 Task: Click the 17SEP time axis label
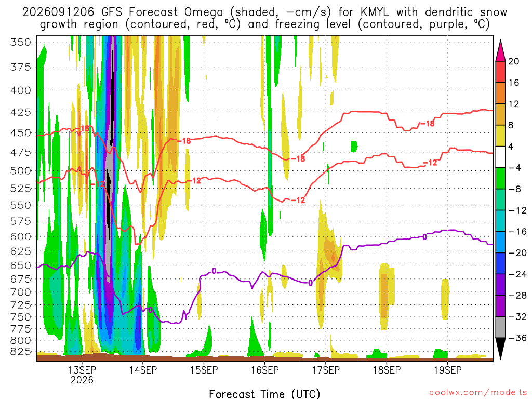coord(326,370)
